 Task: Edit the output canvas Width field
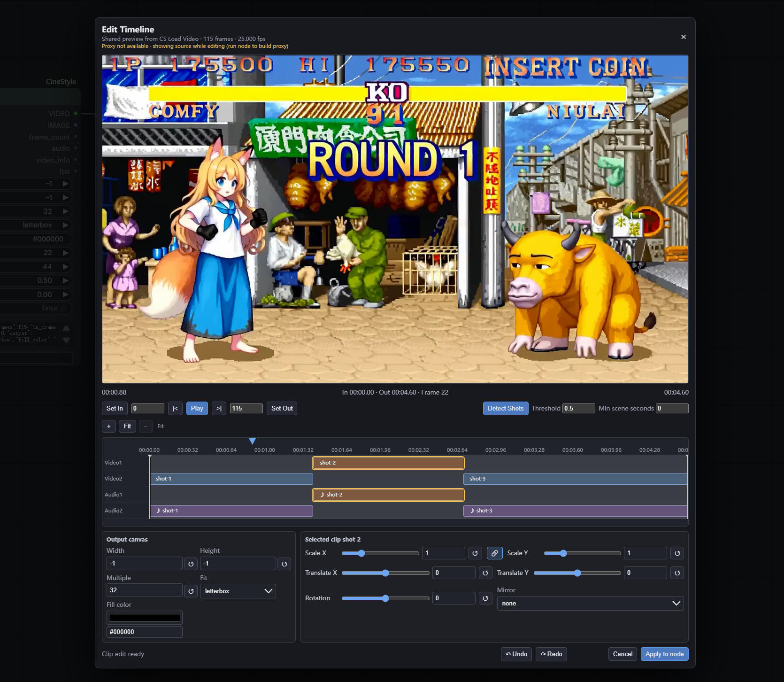click(x=145, y=563)
